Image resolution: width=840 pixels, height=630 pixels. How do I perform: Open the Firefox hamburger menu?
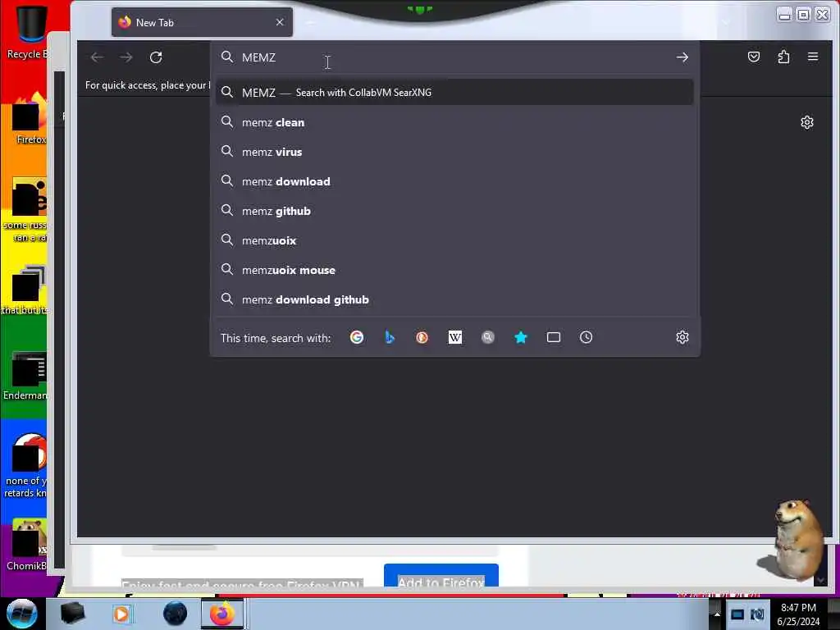[813, 57]
